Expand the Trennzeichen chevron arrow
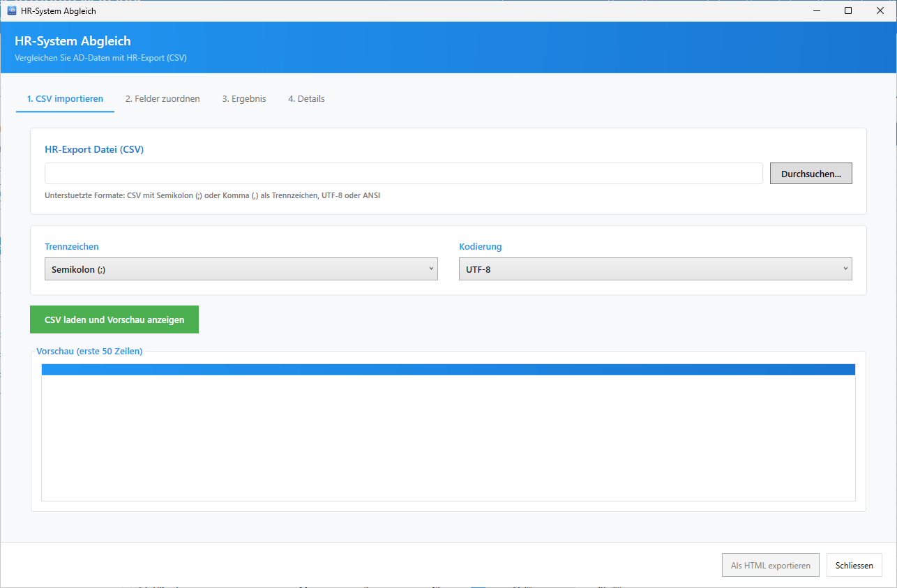The width and height of the screenshot is (897, 588). click(x=431, y=269)
